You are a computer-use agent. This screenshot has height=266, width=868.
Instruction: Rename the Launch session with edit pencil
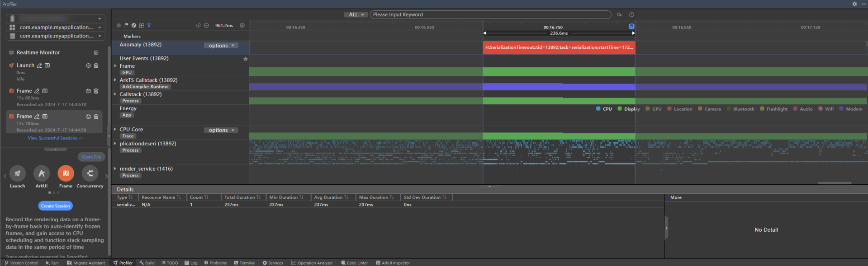click(x=39, y=65)
